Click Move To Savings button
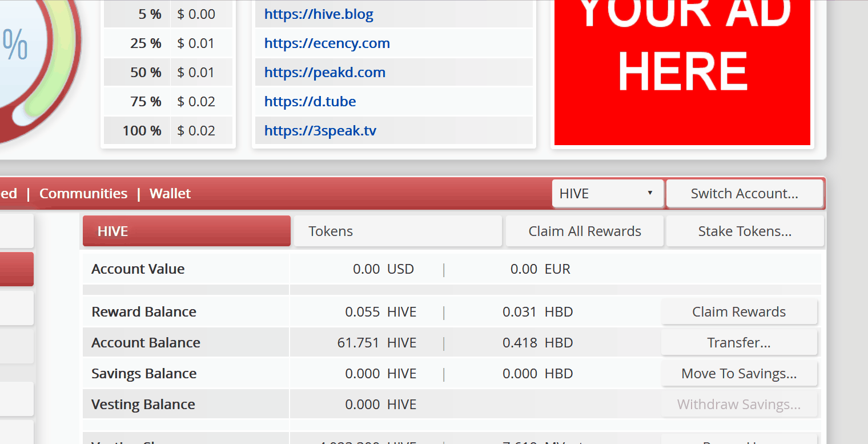 [x=740, y=374]
